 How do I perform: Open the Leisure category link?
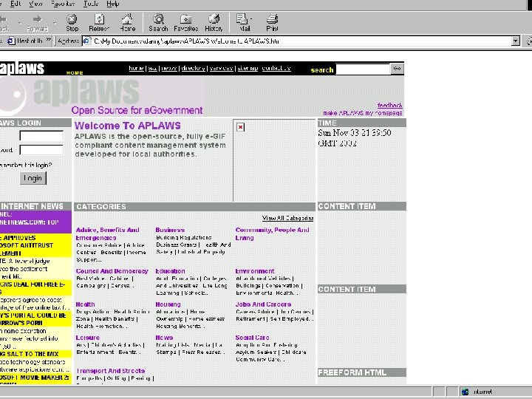pyautogui.click(x=87, y=338)
